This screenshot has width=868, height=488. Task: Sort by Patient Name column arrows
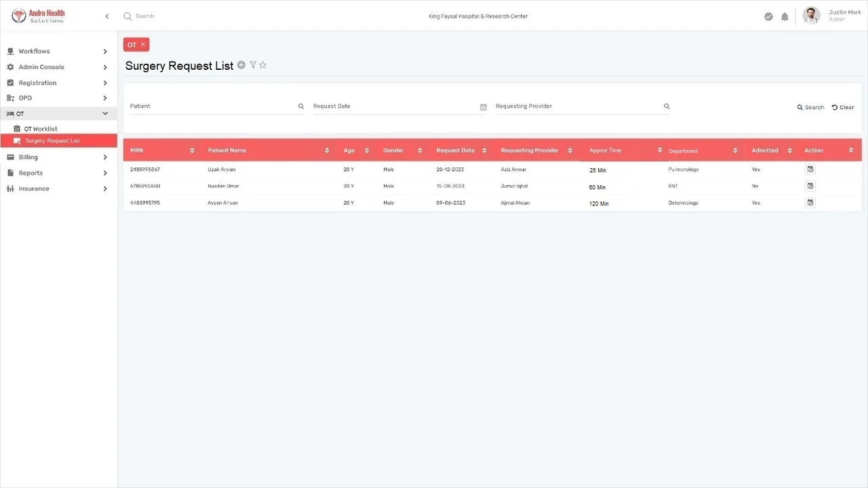(327, 150)
